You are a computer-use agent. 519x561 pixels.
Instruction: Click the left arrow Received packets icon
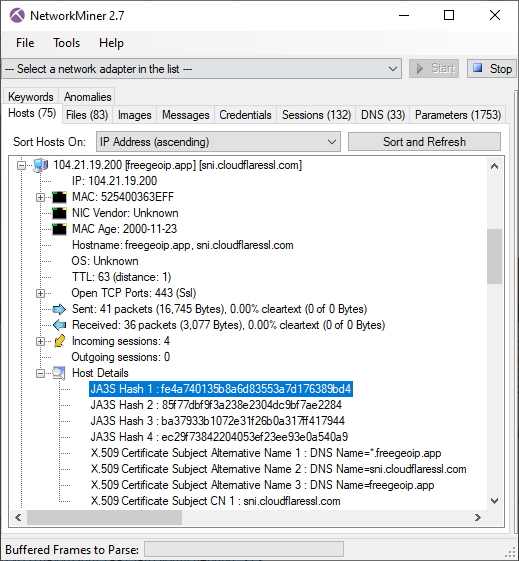[59, 325]
